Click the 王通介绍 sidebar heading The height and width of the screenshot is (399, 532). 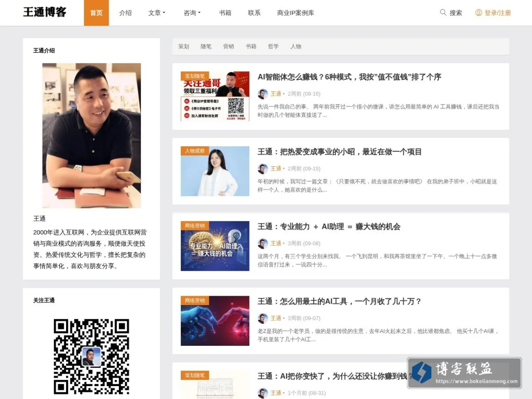pos(44,51)
